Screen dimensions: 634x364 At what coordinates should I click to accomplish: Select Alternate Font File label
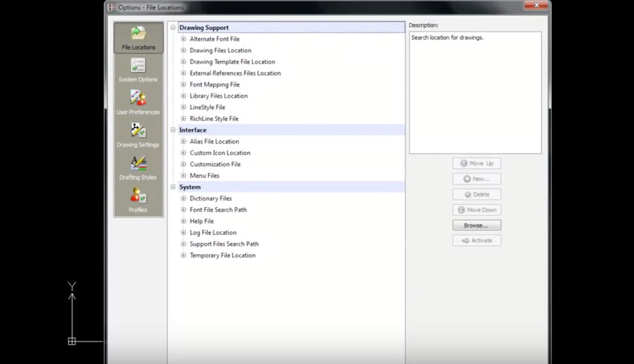[x=215, y=39]
